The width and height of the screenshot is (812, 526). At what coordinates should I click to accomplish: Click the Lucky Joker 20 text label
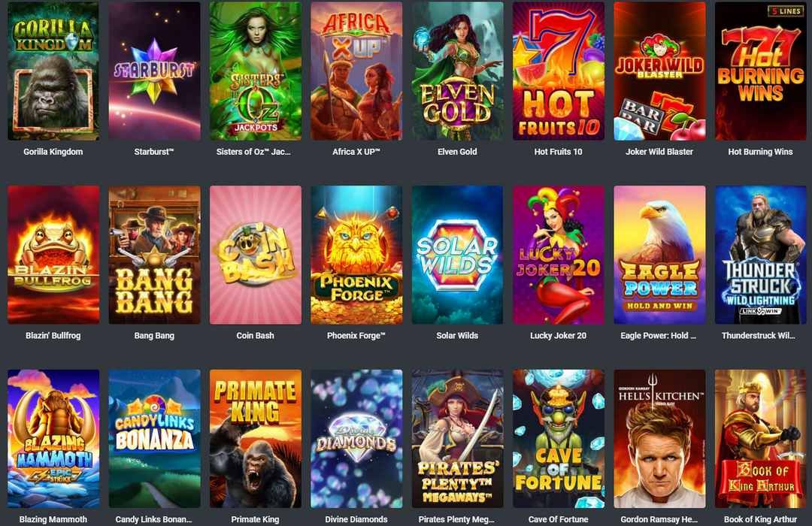[558, 335]
